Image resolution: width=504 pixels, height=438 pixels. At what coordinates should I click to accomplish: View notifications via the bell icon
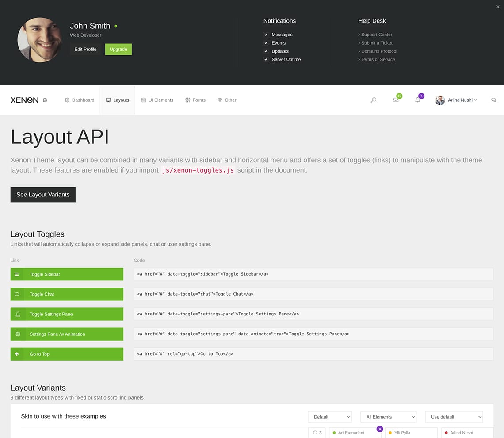417,100
